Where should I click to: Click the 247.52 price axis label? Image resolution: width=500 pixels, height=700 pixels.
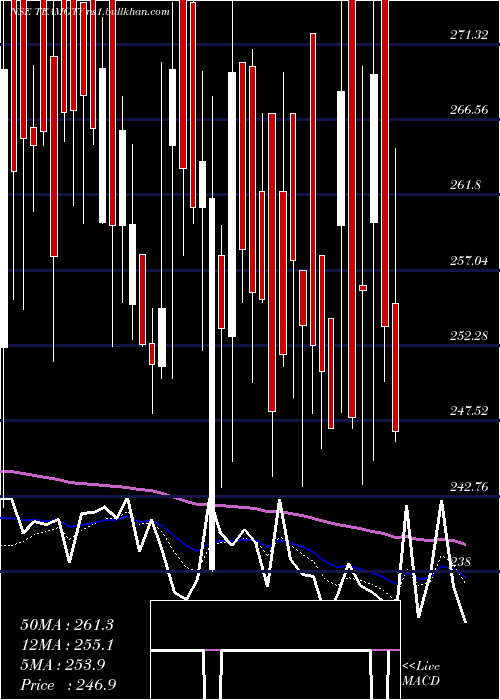(468, 410)
